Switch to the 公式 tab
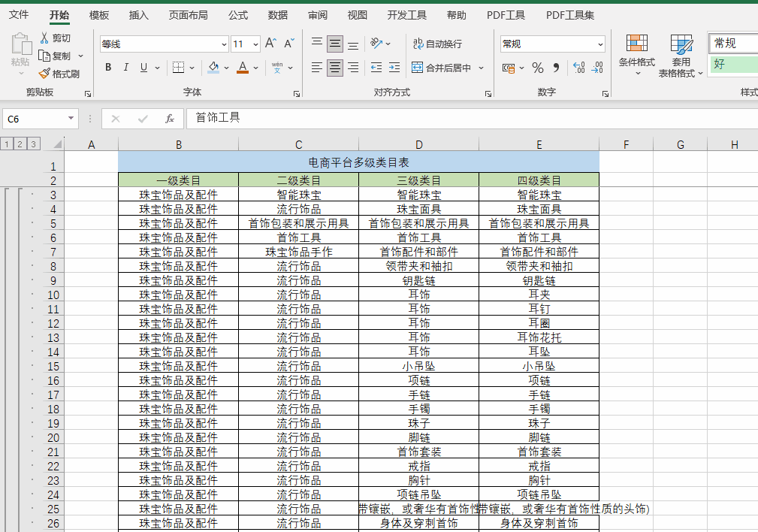Viewport: 758px width, 532px height. click(238, 15)
